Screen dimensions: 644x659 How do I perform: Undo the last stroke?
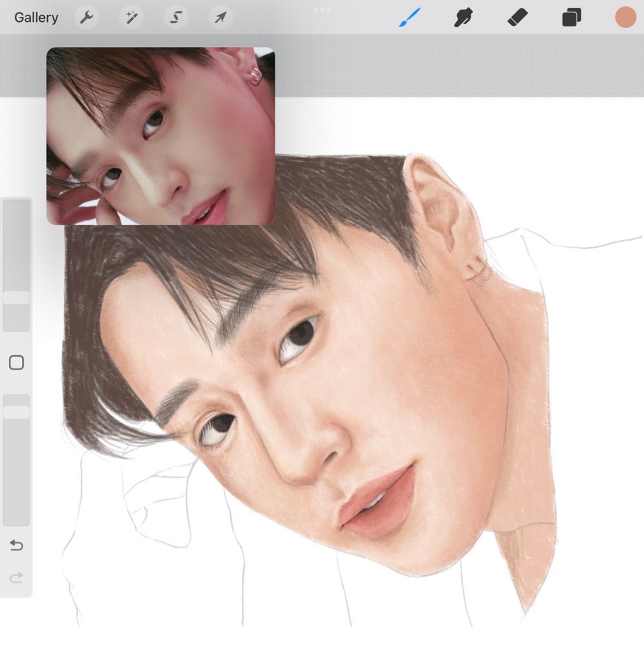tap(16, 545)
